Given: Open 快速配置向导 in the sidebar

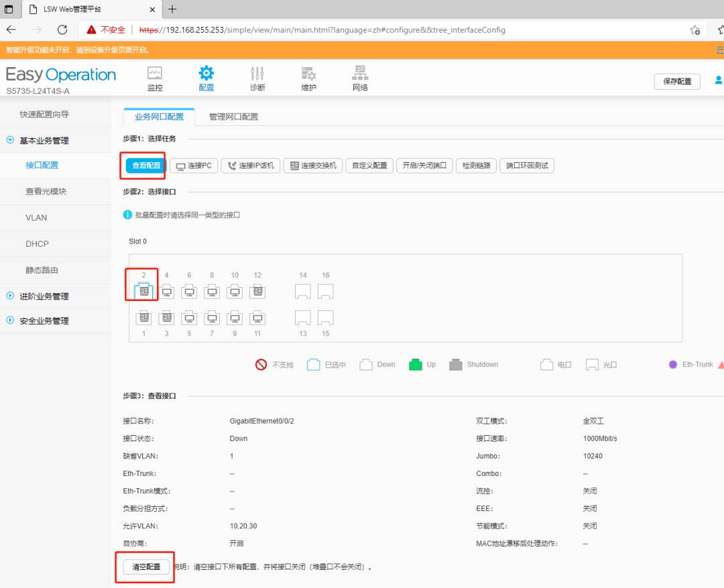Looking at the screenshot, I should pyautogui.click(x=44, y=114).
